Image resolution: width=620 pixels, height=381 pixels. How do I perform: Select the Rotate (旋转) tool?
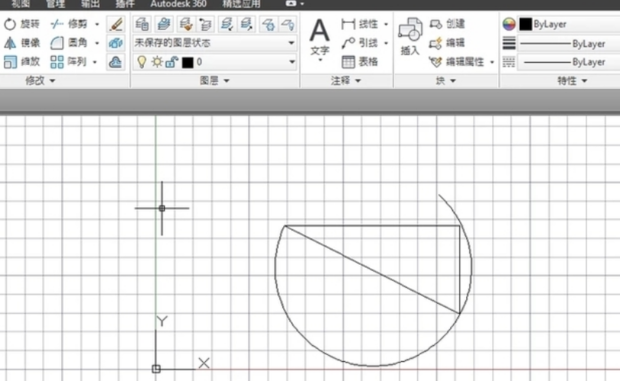click(x=22, y=24)
